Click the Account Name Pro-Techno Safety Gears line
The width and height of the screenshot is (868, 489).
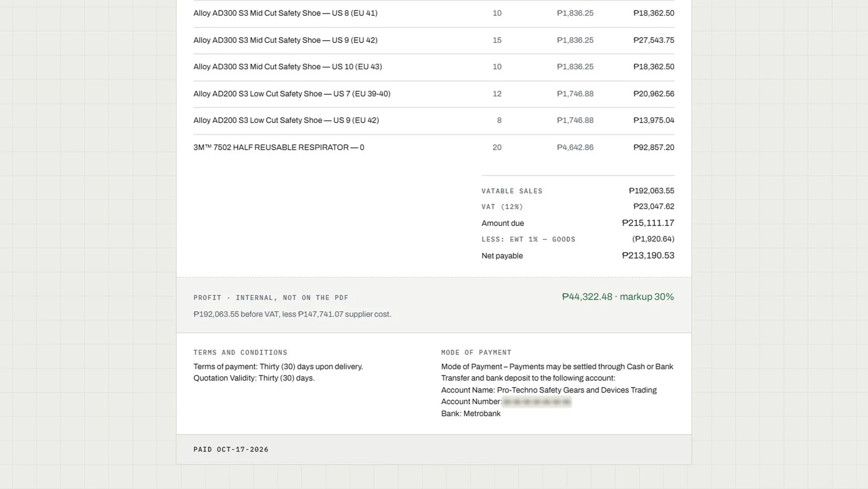pos(549,390)
